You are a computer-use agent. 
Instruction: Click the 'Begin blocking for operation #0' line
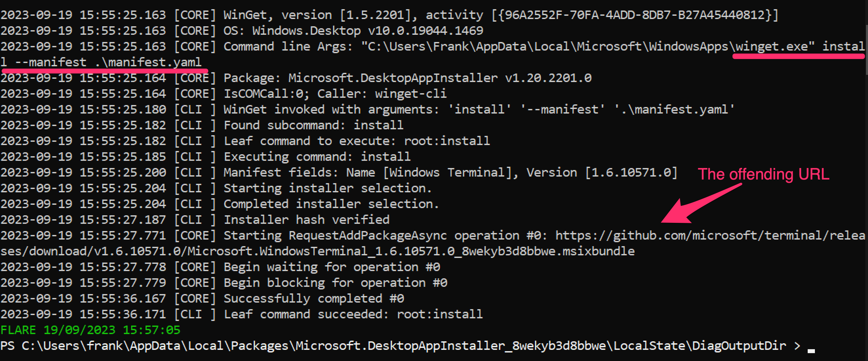pyautogui.click(x=335, y=283)
